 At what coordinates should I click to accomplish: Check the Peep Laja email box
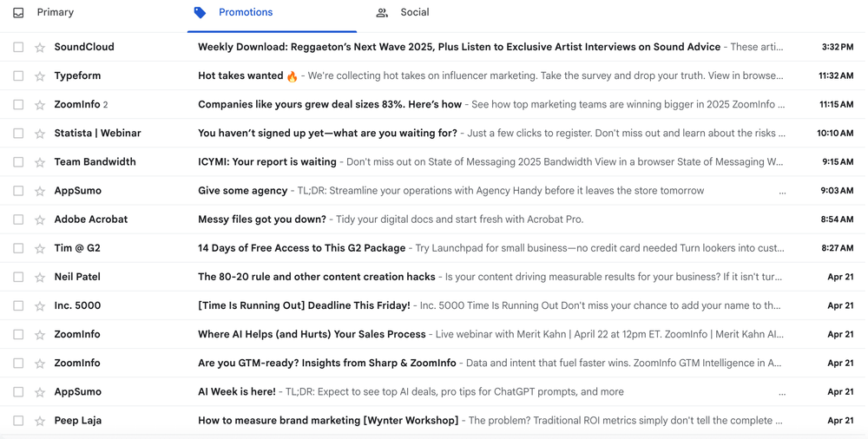pyautogui.click(x=18, y=422)
